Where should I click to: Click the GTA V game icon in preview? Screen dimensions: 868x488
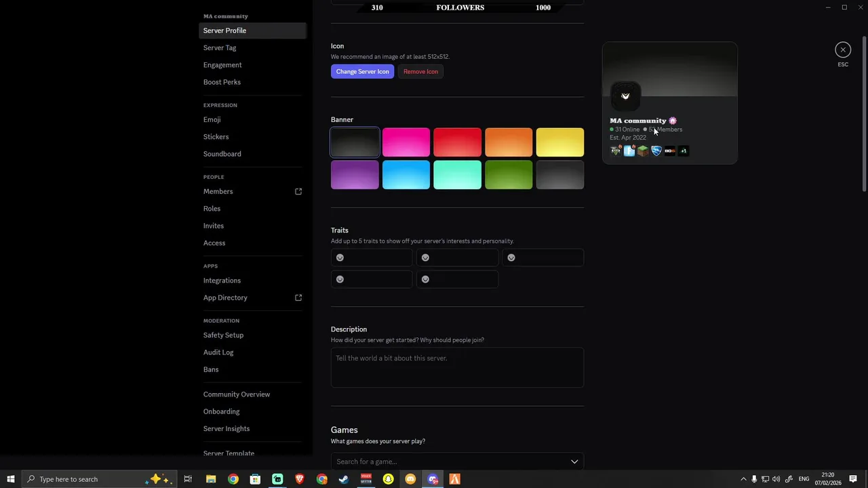[616, 150]
